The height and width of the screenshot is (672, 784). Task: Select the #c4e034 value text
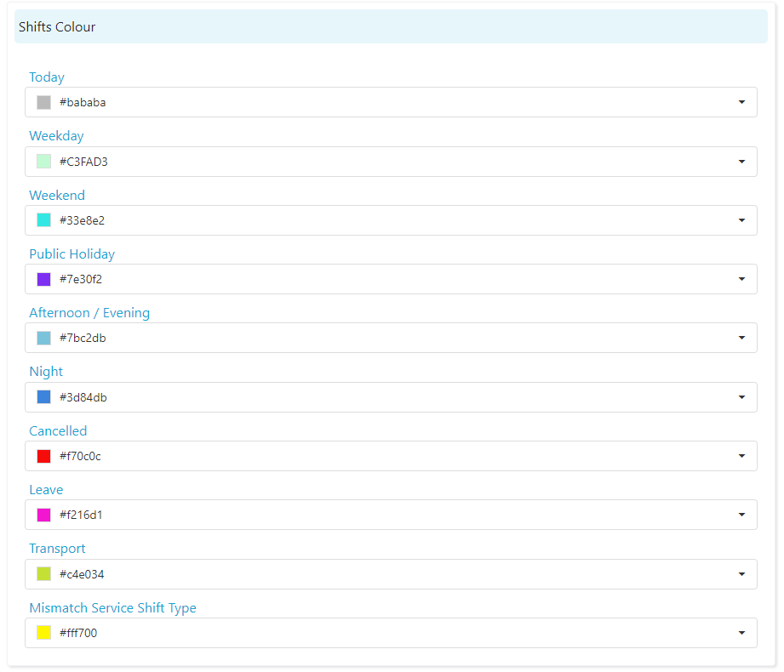point(82,574)
